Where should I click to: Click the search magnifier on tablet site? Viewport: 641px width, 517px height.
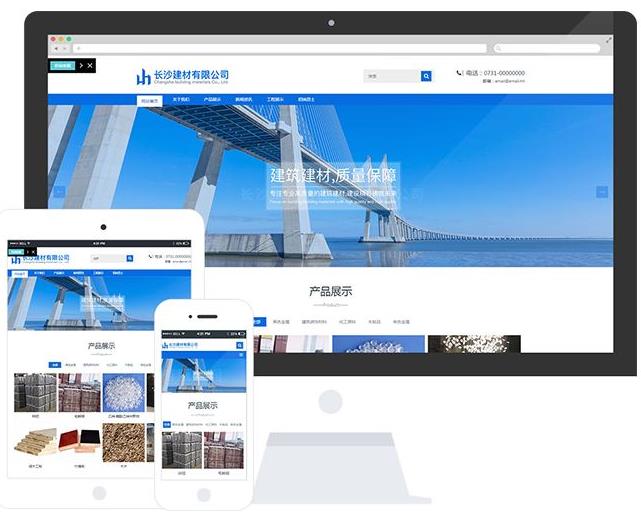tap(129, 258)
